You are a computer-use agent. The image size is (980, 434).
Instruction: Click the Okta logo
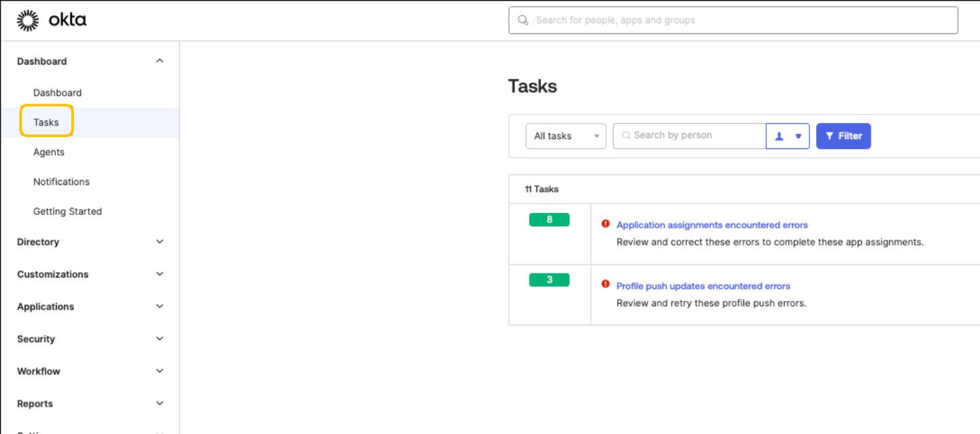tap(52, 21)
